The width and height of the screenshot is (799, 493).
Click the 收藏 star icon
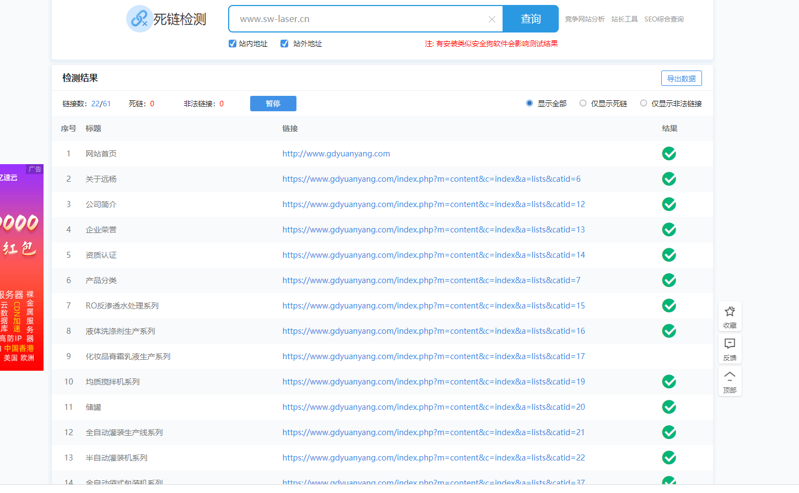coord(729,312)
